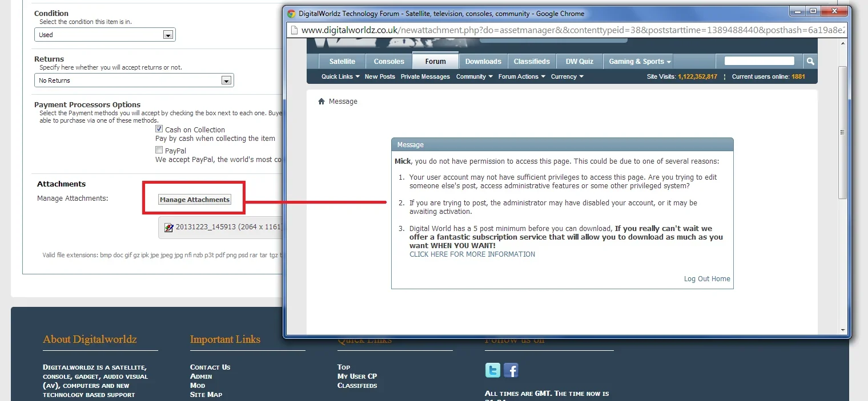Click the Site Visits count 1,122,352,817
The image size is (868, 401).
(697, 76)
